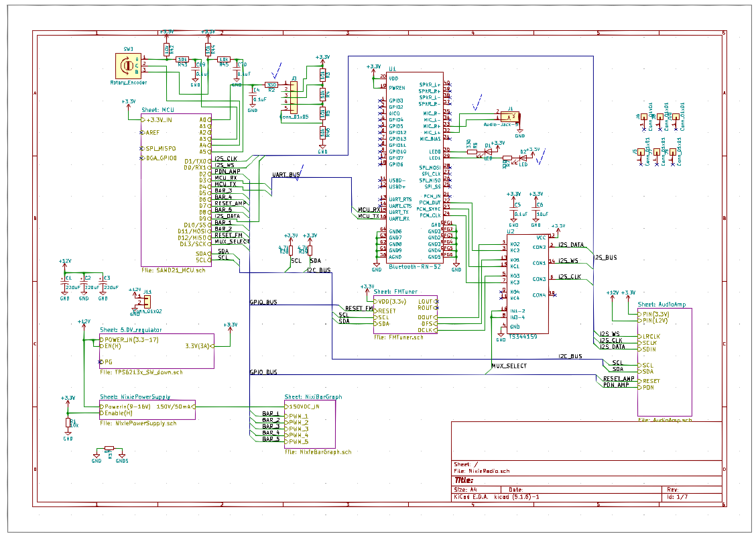Select the Bluetooth-RN-52 U1 component body
This screenshot has width=756, height=538.
(416, 168)
